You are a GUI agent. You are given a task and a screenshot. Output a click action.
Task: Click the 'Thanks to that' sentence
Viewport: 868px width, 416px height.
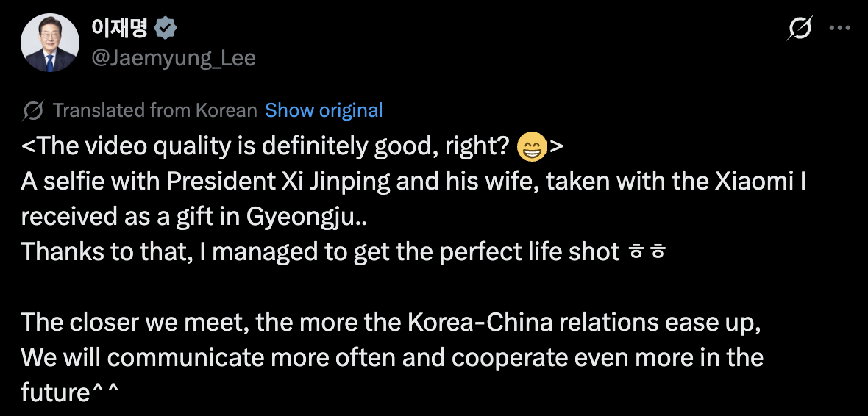point(320,252)
